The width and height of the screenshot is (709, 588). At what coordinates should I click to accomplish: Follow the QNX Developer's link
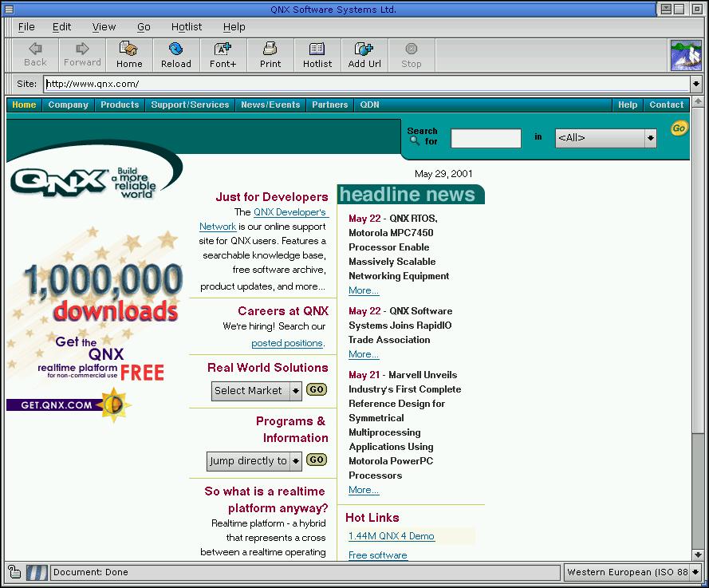pos(290,212)
